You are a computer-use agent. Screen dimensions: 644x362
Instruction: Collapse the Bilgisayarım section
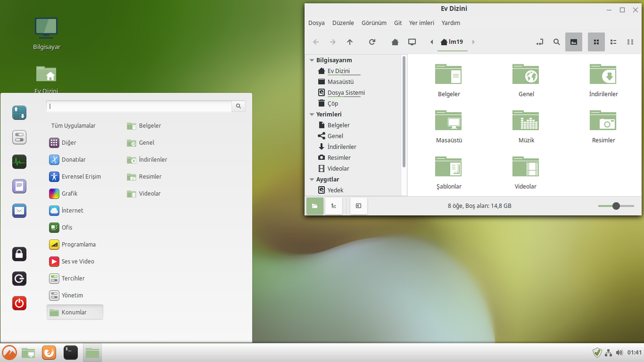(312, 60)
